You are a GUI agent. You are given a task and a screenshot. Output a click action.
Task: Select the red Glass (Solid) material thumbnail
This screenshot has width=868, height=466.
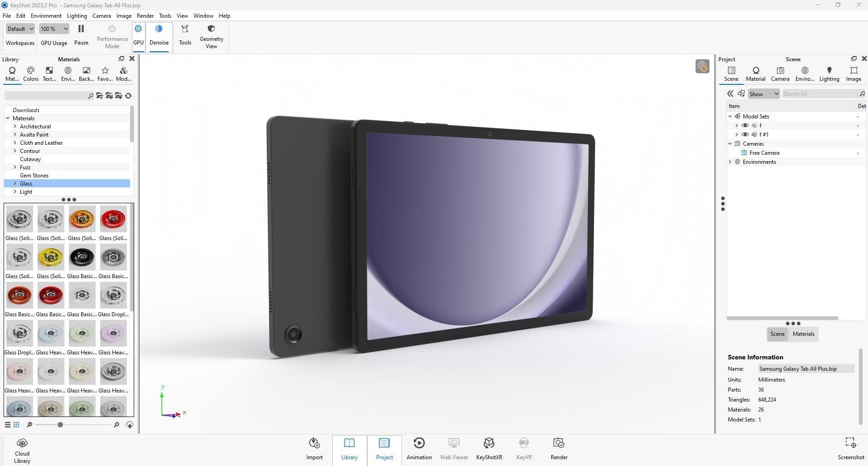113,219
